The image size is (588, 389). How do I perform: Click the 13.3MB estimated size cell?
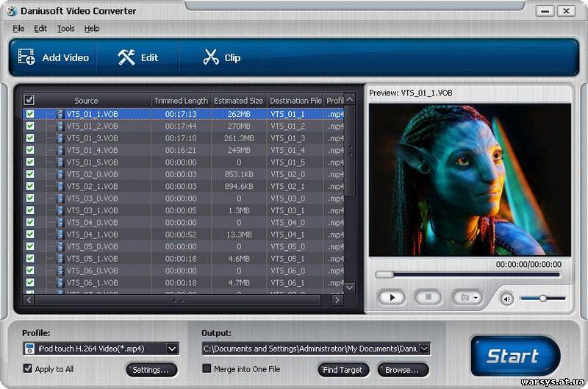(239, 235)
